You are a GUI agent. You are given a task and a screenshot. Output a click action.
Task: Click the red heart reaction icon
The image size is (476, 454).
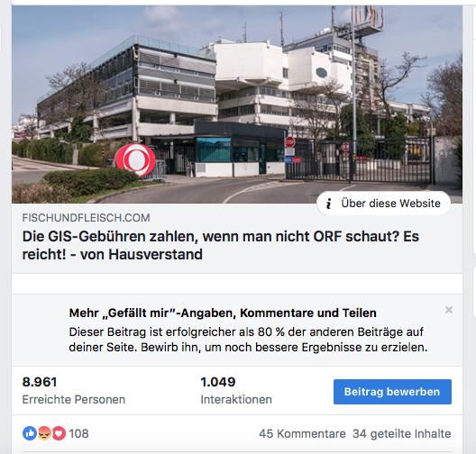pyautogui.click(x=59, y=433)
